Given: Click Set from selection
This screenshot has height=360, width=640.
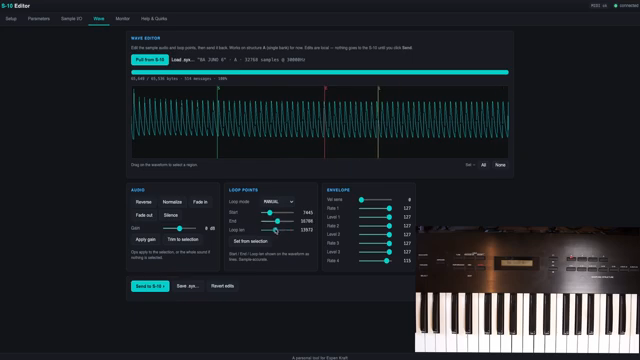Looking at the screenshot, I should tap(251, 241).
